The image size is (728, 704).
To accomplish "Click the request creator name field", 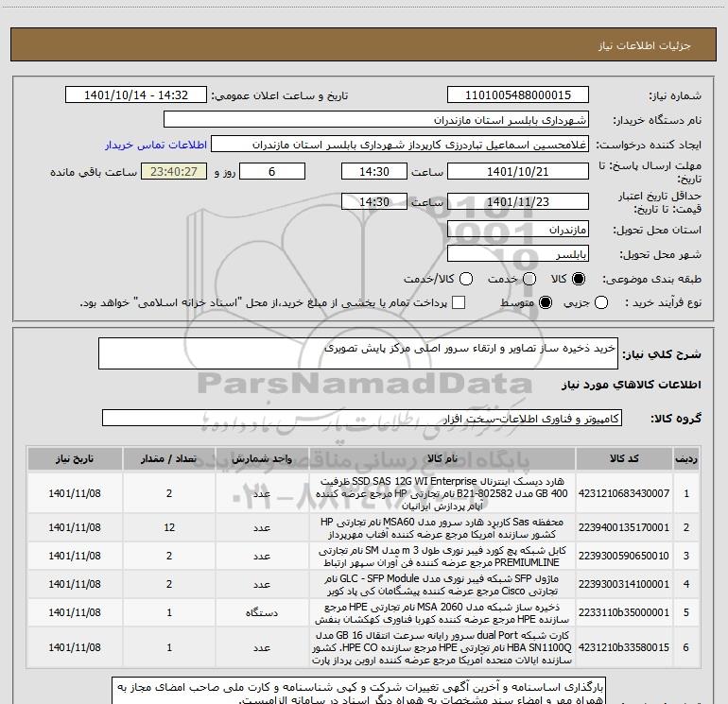I will point(400,145).
